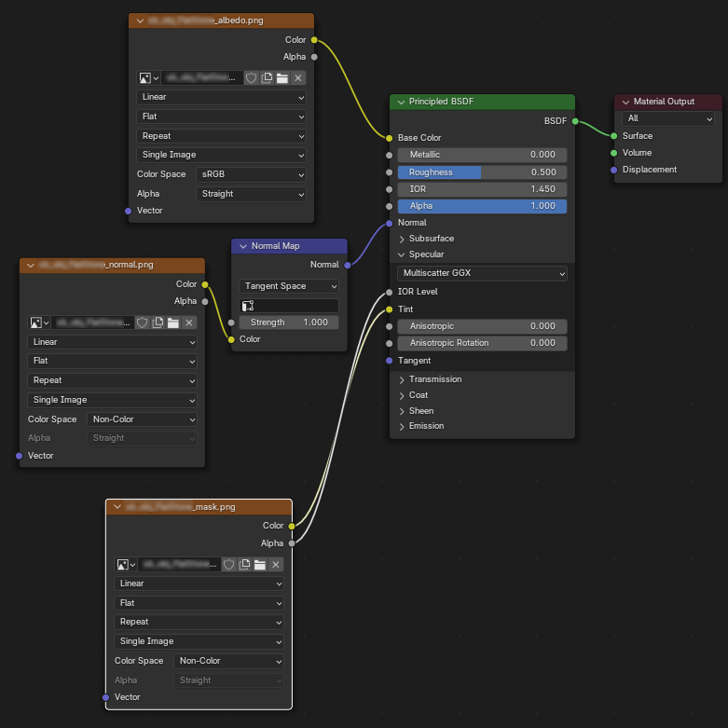Open the image browse icon in the normal texture node

40,323
